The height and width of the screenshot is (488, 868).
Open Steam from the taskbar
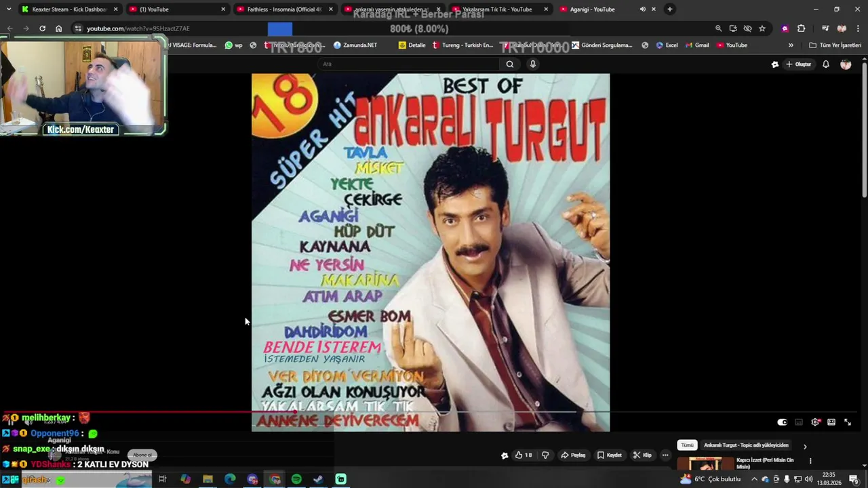(318, 479)
